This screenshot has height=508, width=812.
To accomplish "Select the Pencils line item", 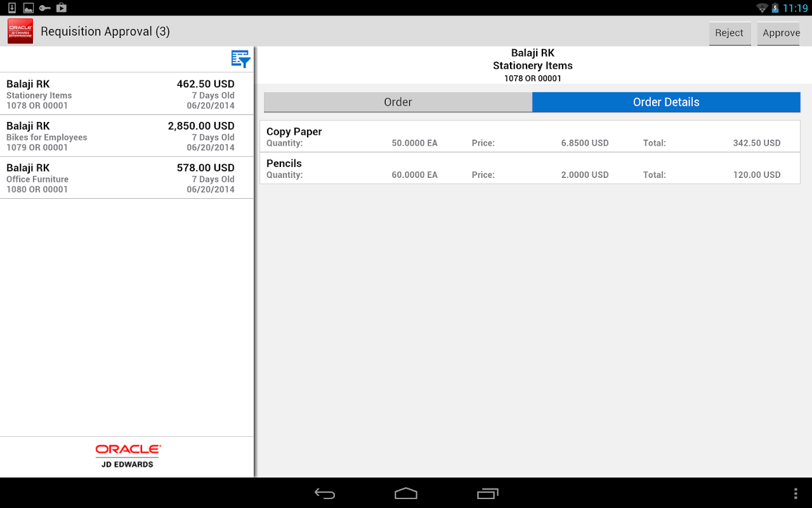I will (x=530, y=168).
